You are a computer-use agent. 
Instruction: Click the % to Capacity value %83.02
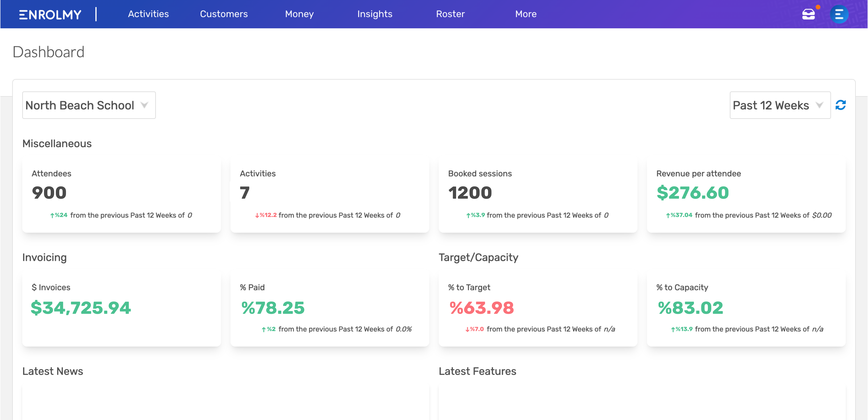click(x=691, y=308)
